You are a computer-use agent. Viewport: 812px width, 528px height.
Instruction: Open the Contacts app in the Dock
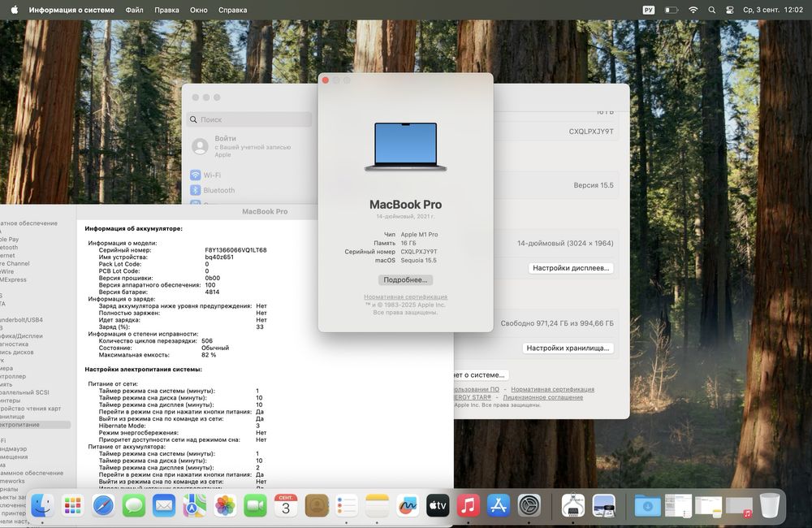[317, 505]
